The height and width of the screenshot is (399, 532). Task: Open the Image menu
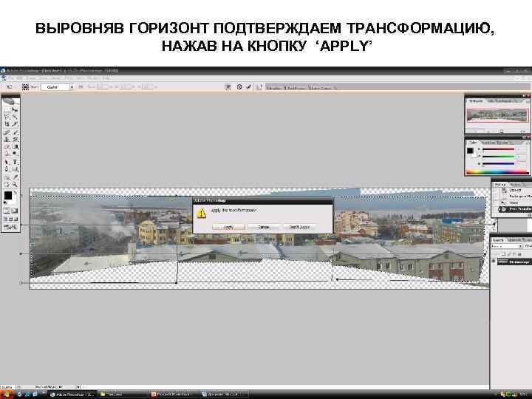tap(31, 78)
